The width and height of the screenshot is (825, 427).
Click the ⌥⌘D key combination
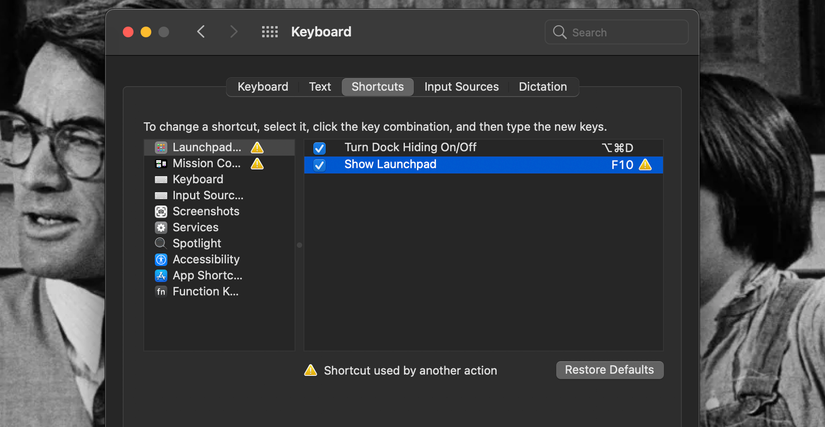point(617,148)
